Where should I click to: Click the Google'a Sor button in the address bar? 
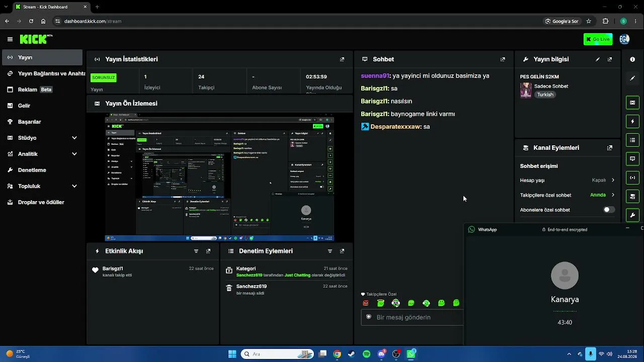click(562, 21)
